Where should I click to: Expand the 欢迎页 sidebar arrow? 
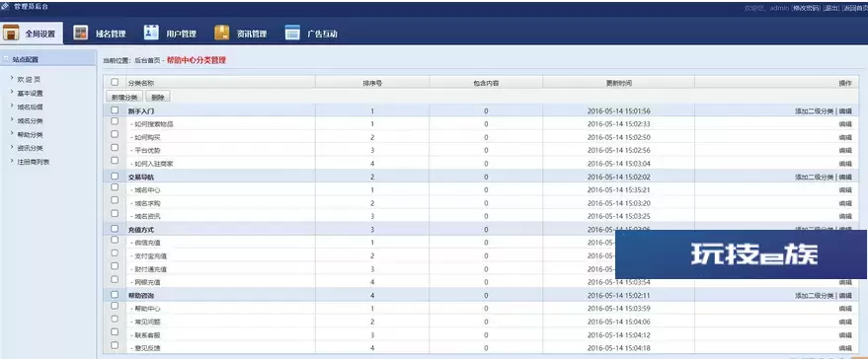pos(12,79)
